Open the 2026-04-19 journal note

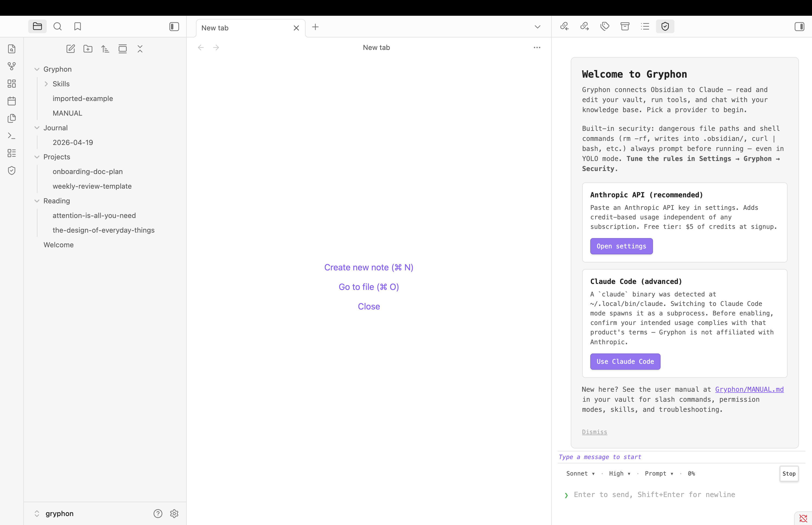pos(73,143)
